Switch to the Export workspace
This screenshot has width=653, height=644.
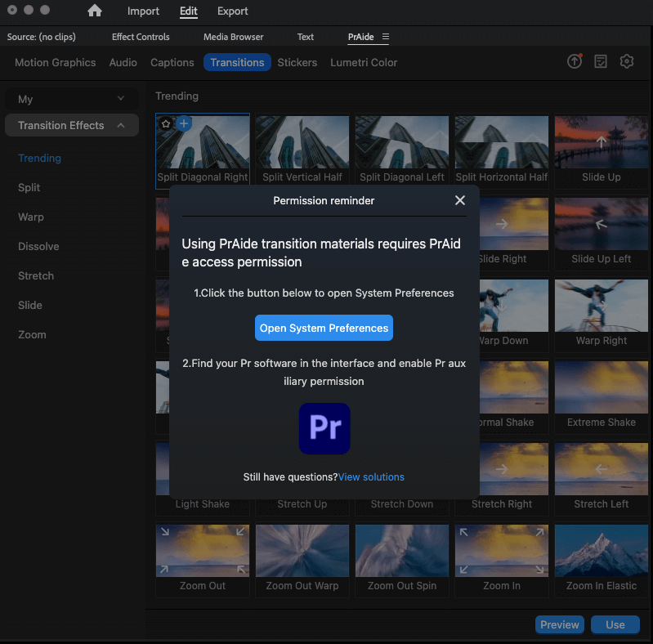[x=232, y=11]
